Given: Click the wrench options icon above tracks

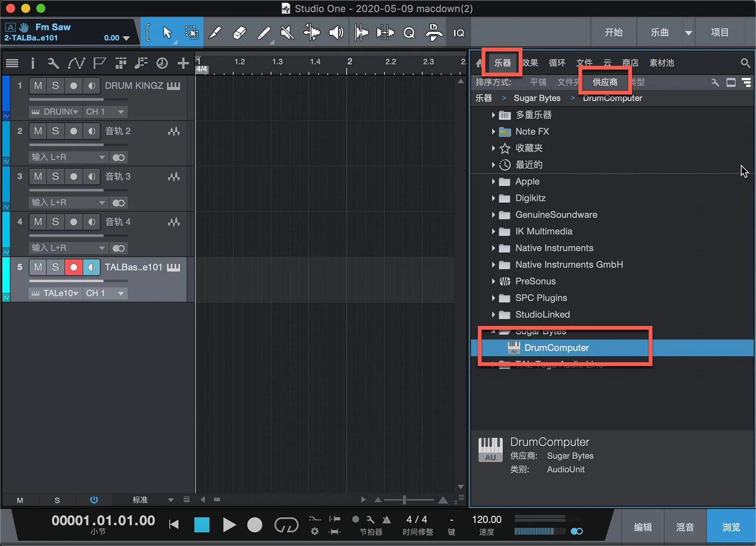Looking at the screenshot, I should (53, 63).
